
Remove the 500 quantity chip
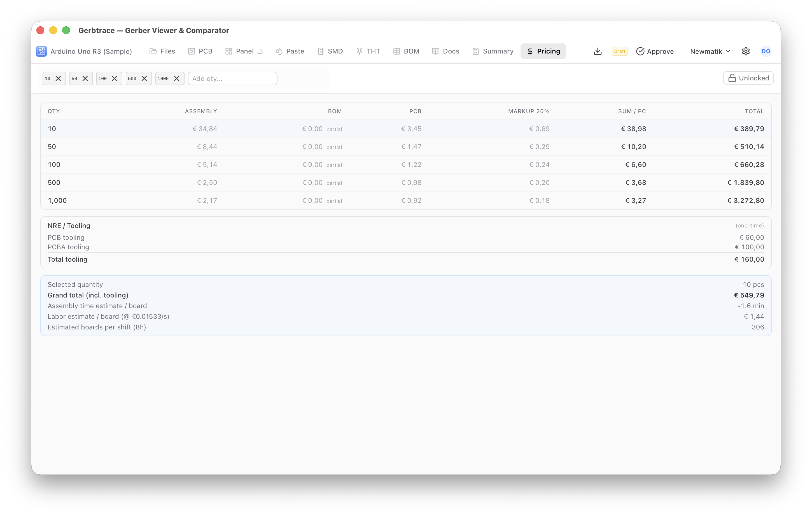(x=144, y=79)
